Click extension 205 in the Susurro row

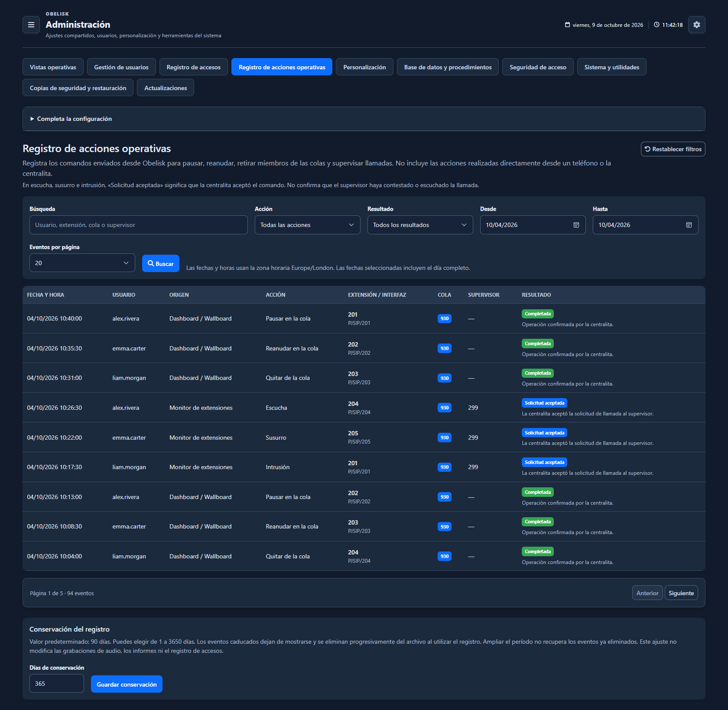[353, 433]
